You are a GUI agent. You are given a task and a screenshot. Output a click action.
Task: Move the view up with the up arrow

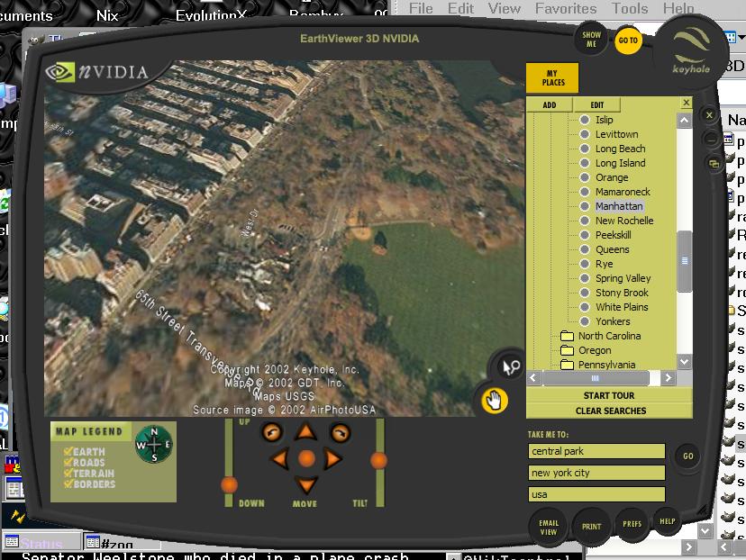[306, 432]
